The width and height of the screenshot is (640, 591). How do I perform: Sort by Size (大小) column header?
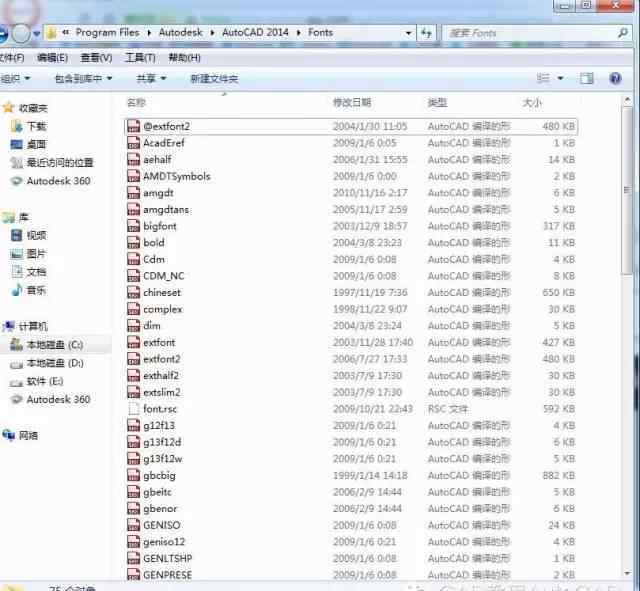[x=532, y=102]
